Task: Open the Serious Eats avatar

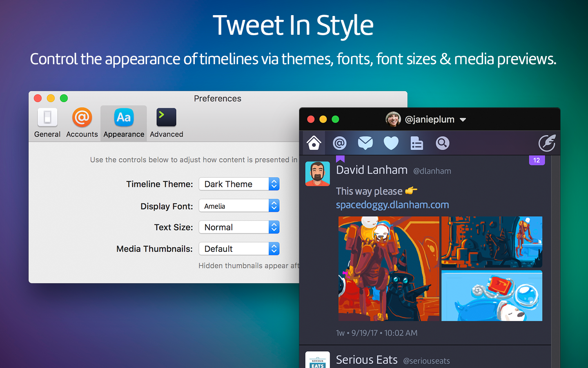Action: [318, 360]
